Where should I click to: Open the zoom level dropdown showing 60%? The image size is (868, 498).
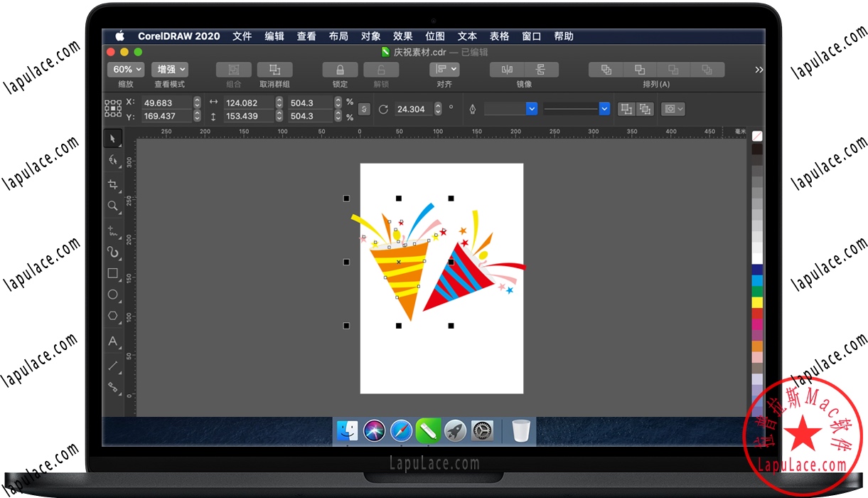(x=125, y=69)
